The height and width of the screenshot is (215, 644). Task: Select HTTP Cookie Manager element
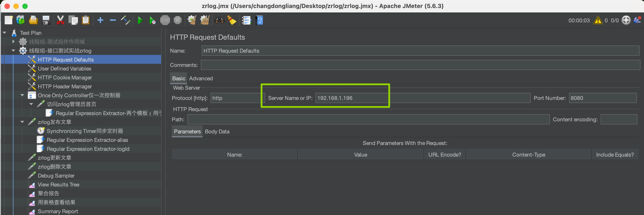click(x=65, y=77)
